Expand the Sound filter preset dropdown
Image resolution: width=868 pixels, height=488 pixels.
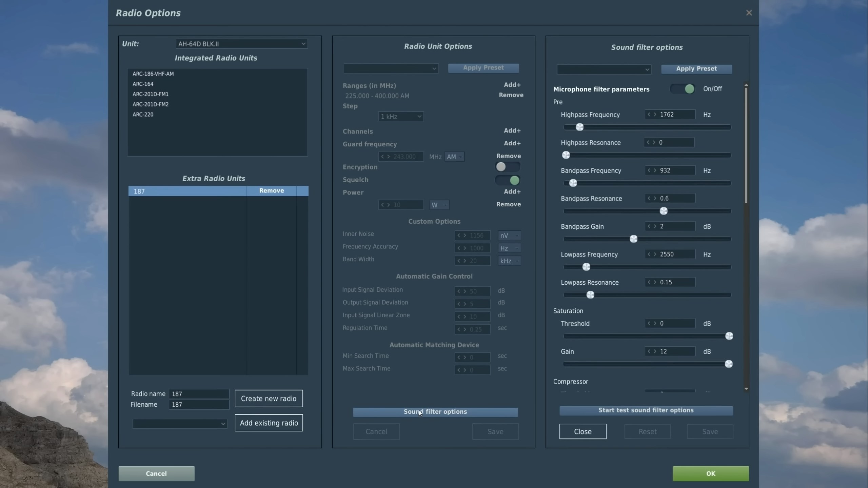click(x=604, y=69)
